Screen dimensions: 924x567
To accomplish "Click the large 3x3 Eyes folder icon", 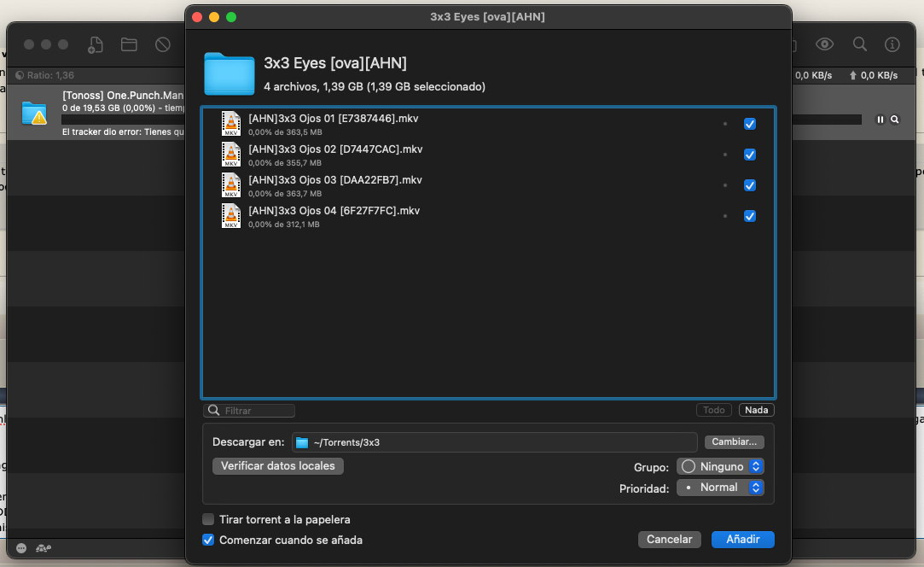I will point(230,73).
